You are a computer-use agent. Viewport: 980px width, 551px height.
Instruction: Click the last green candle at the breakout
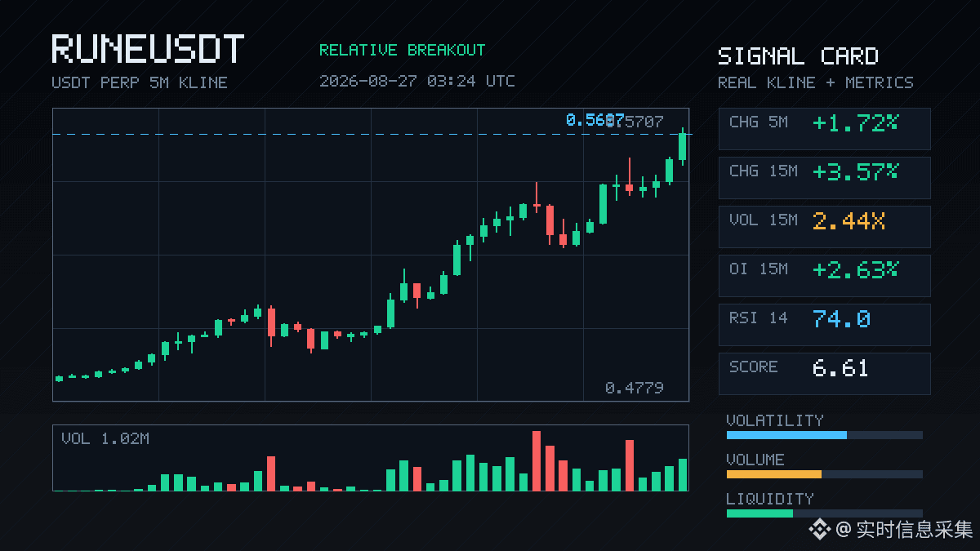pyautogui.click(x=682, y=146)
